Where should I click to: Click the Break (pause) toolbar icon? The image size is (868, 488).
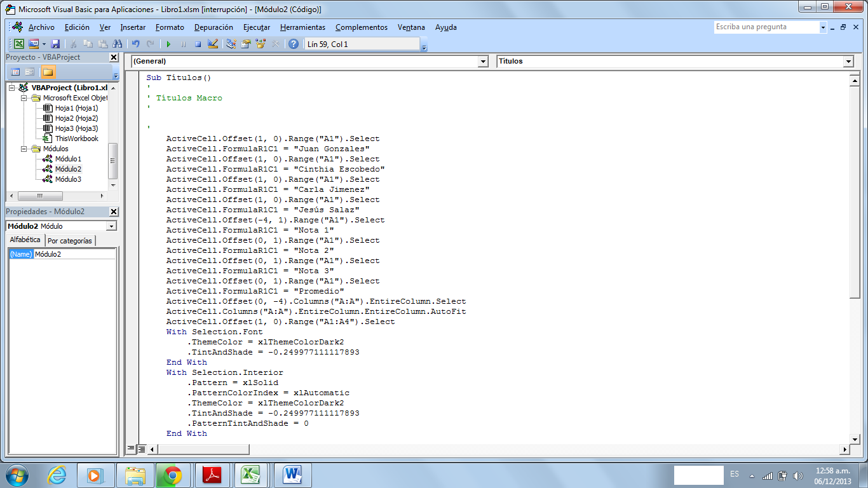183,44
